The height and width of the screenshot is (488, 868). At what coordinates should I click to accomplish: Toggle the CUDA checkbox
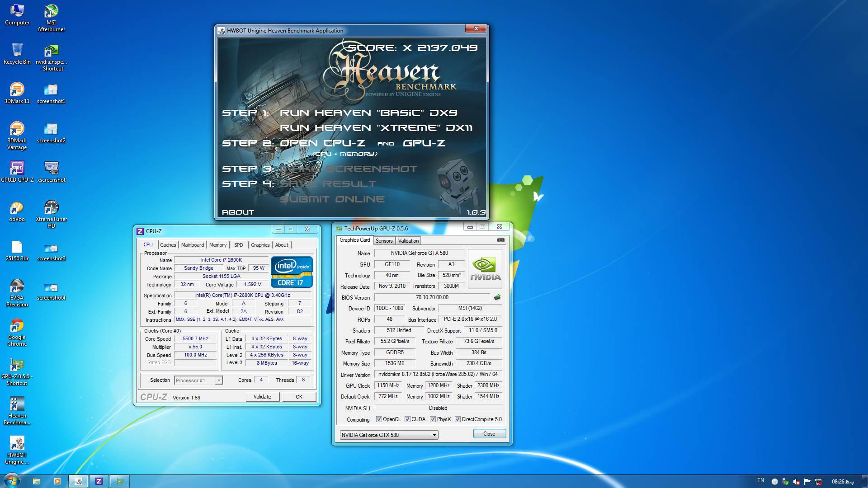pos(407,419)
